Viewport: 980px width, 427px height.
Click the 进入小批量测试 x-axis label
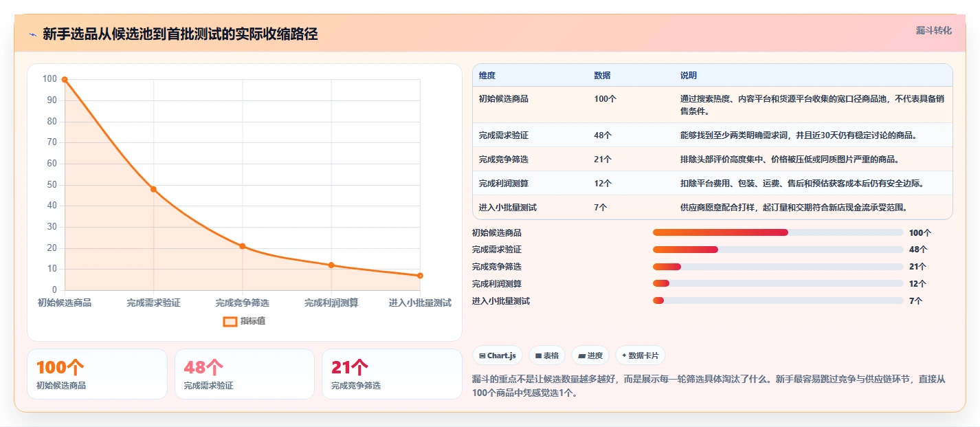pyautogui.click(x=420, y=303)
